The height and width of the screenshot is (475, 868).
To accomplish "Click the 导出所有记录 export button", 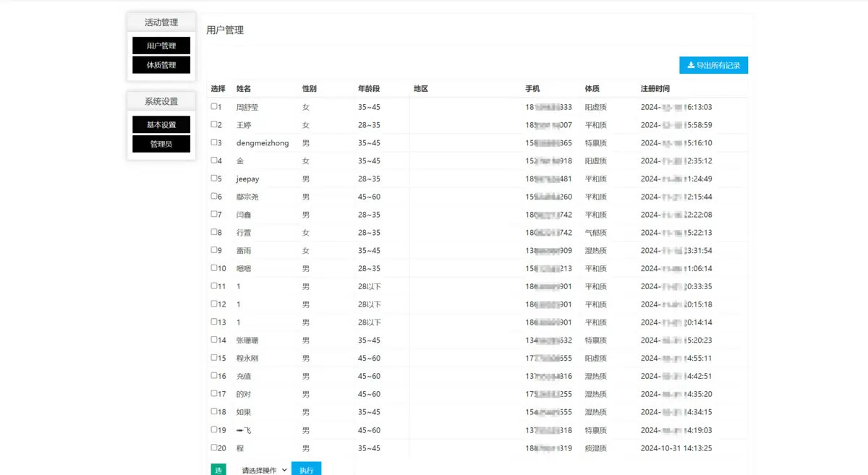I will [713, 65].
